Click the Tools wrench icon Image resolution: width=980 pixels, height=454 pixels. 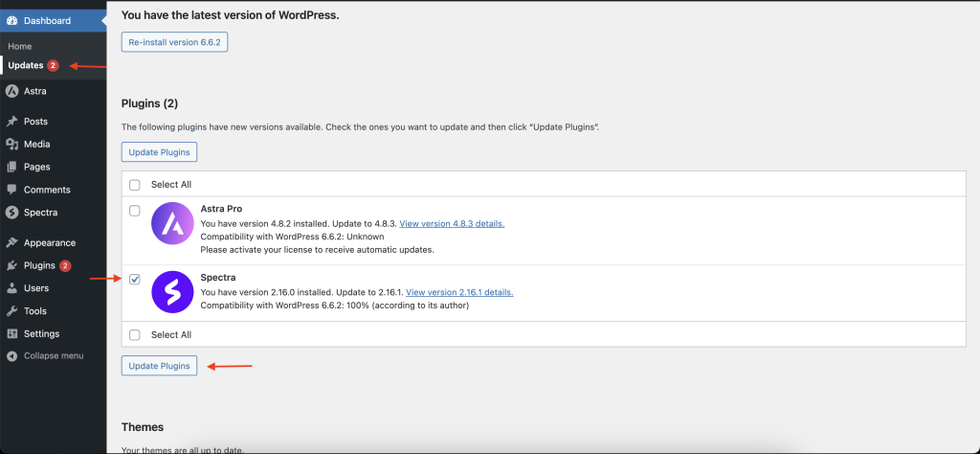[11, 311]
